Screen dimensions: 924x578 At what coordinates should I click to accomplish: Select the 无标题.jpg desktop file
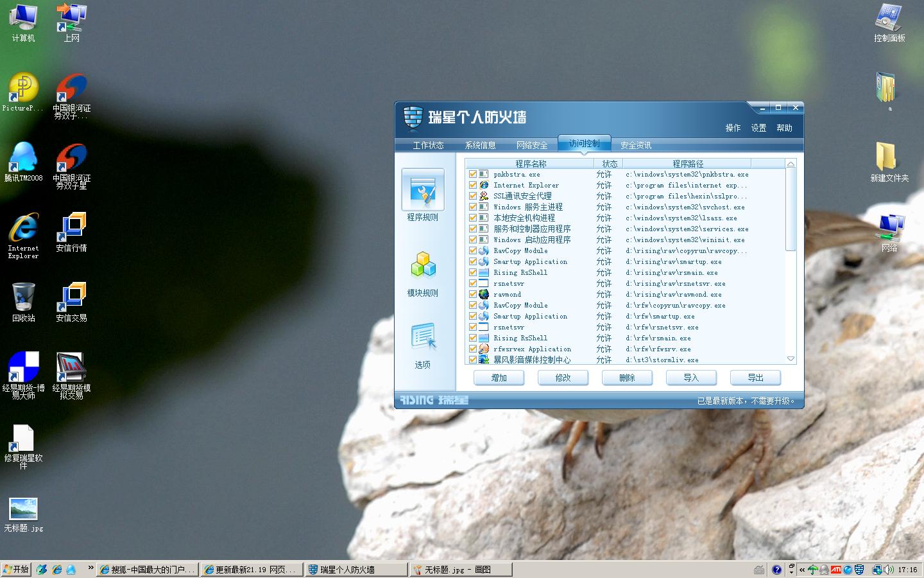coord(24,514)
